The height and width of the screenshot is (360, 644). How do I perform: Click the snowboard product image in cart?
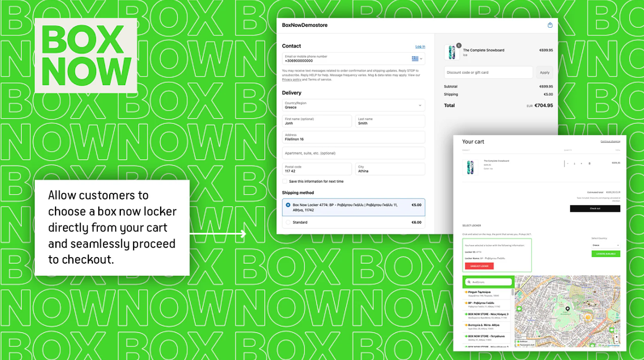pyautogui.click(x=470, y=167)
